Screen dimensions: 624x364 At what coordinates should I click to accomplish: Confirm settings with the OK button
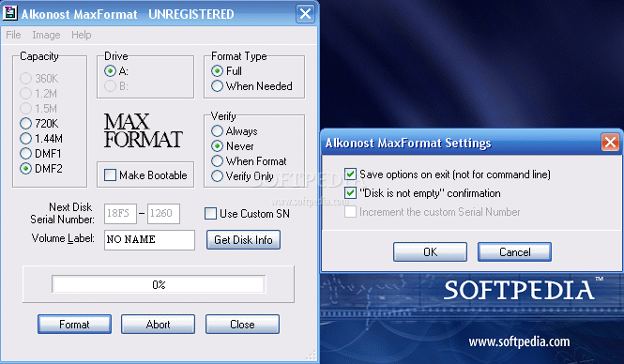[x=430, y=251]
